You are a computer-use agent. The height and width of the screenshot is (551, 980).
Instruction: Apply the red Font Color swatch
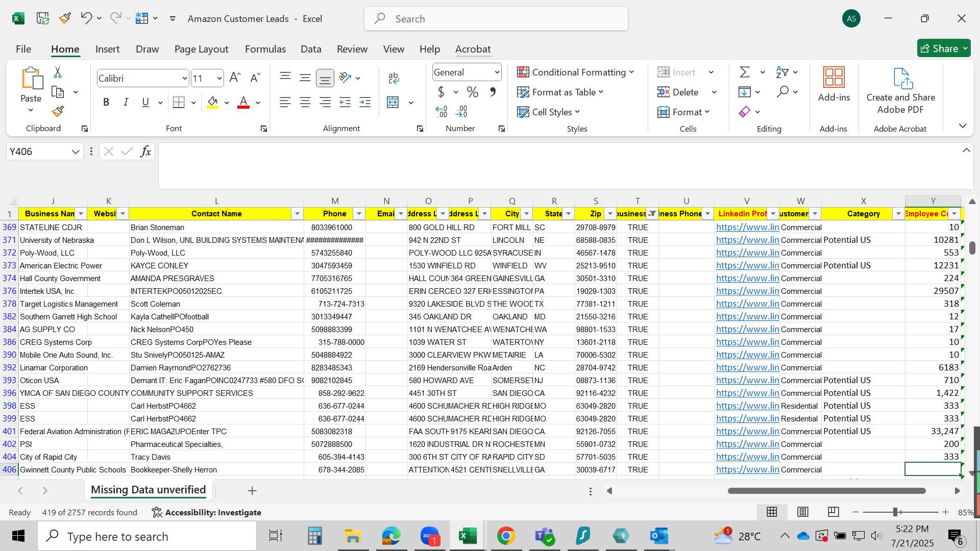point(243,102)
